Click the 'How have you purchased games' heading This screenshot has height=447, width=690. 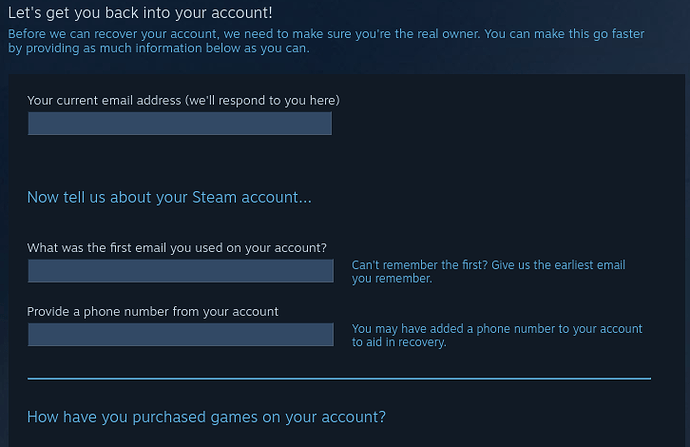206,417
